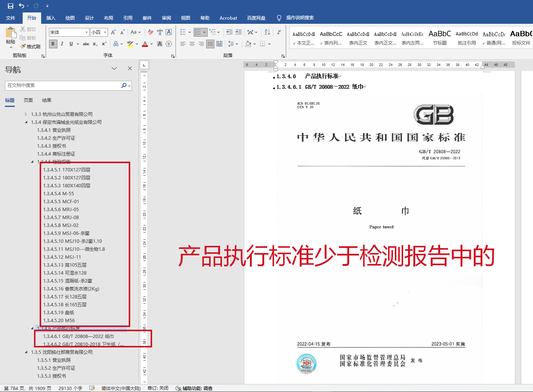Click the 修订: 关闭 status bar indicator
This screenshot has height=392, width=533.
click(158, 388)
